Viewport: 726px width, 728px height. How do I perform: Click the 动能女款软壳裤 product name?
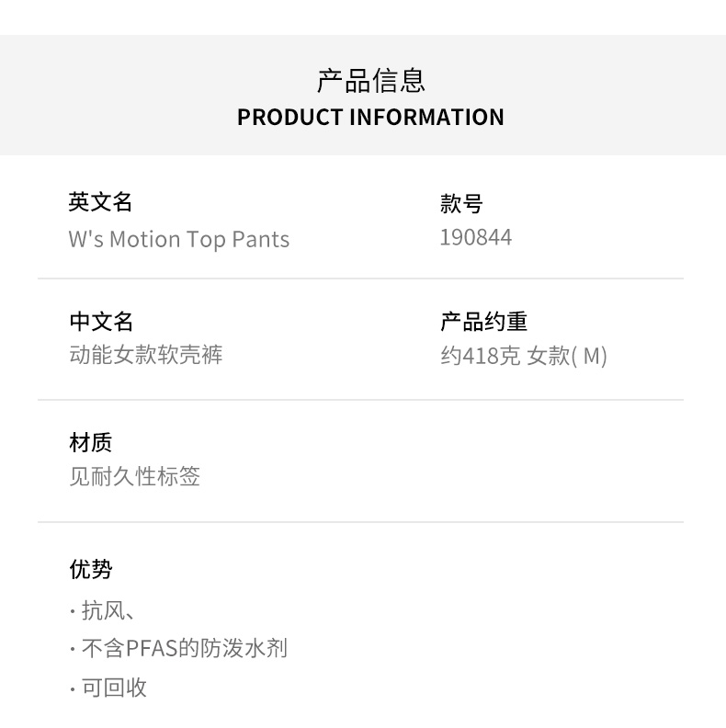coord(146,355)
